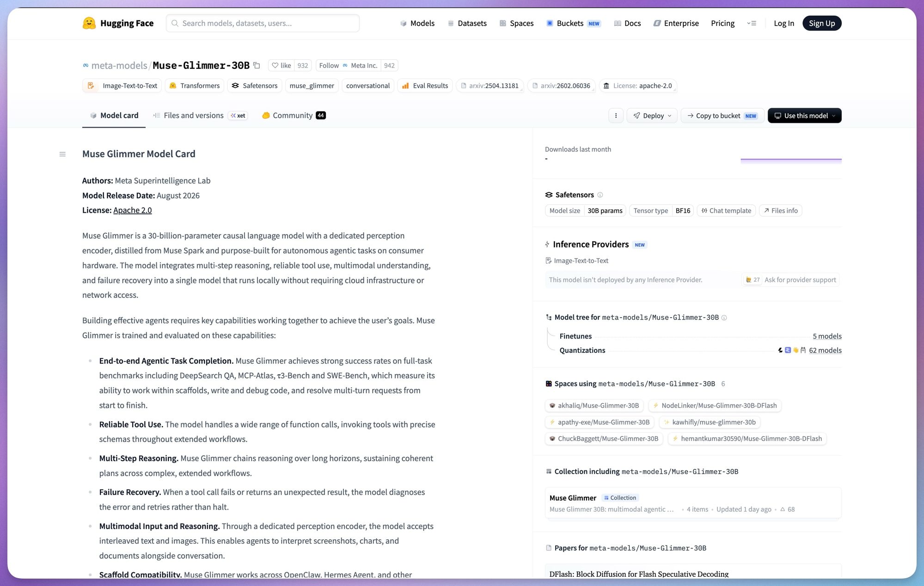Switch to Files and versions tab
Viewport: 924px width, 586px height.
pyautogui.click(x=201, y=116)
